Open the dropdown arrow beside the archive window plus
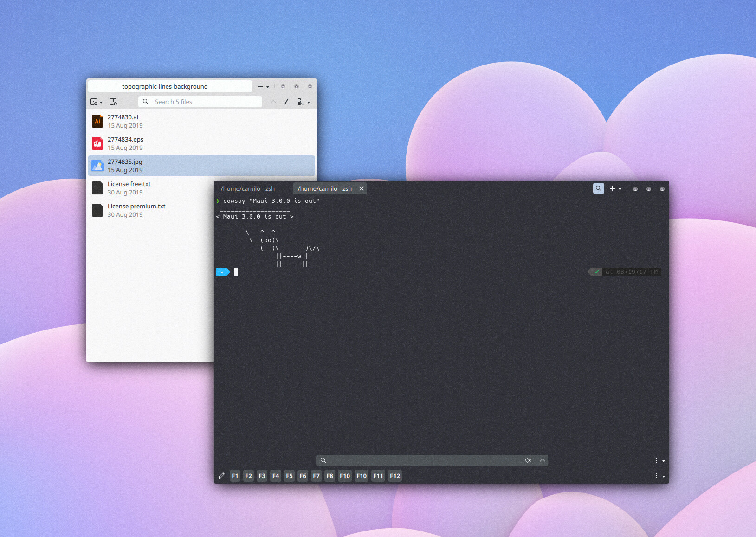 tap(268, 87)
